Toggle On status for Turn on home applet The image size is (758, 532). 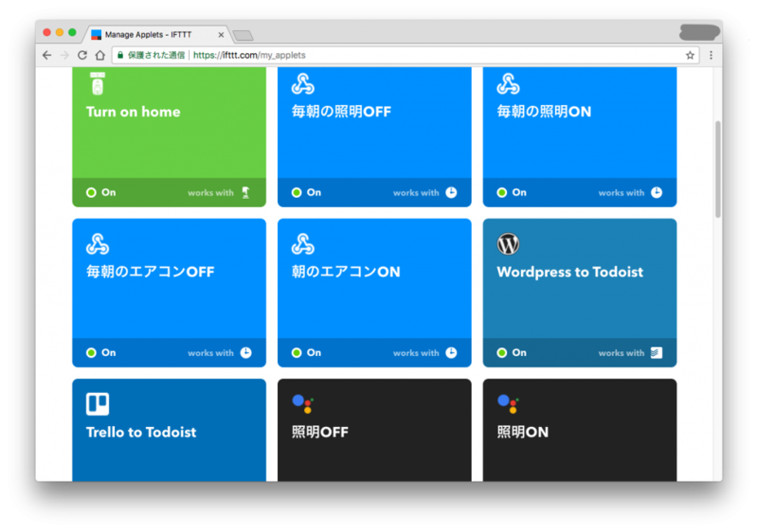tap(101, 192)
